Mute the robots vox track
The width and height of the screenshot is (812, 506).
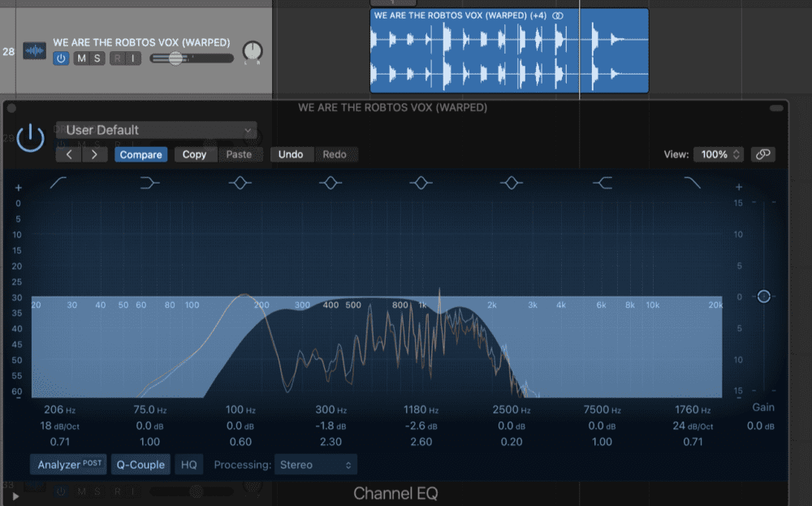tap(81, 58)
